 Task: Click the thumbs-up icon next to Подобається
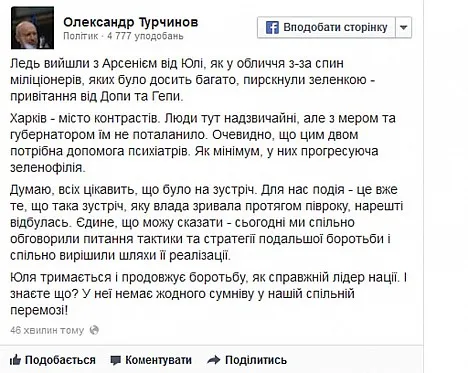15,360
